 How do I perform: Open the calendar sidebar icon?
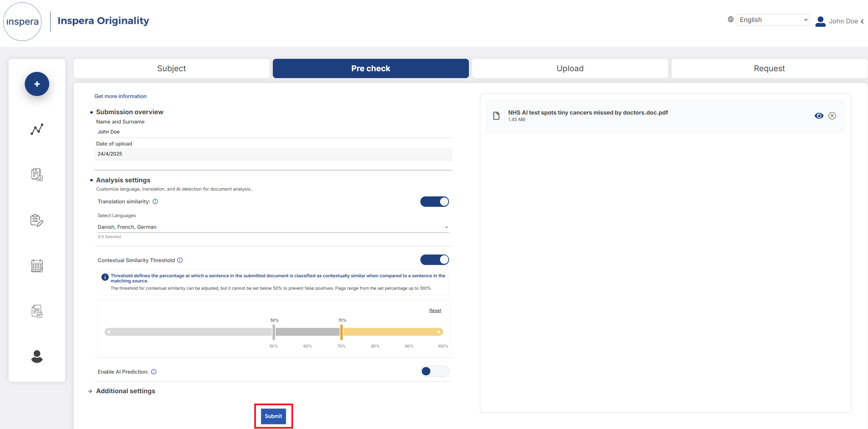coord(37,266)
